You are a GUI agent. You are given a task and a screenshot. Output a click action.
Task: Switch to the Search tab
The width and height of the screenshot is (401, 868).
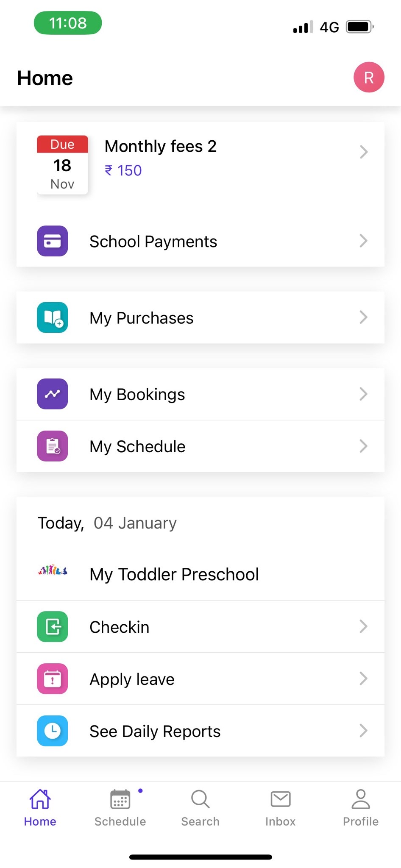tap(200, 808)
